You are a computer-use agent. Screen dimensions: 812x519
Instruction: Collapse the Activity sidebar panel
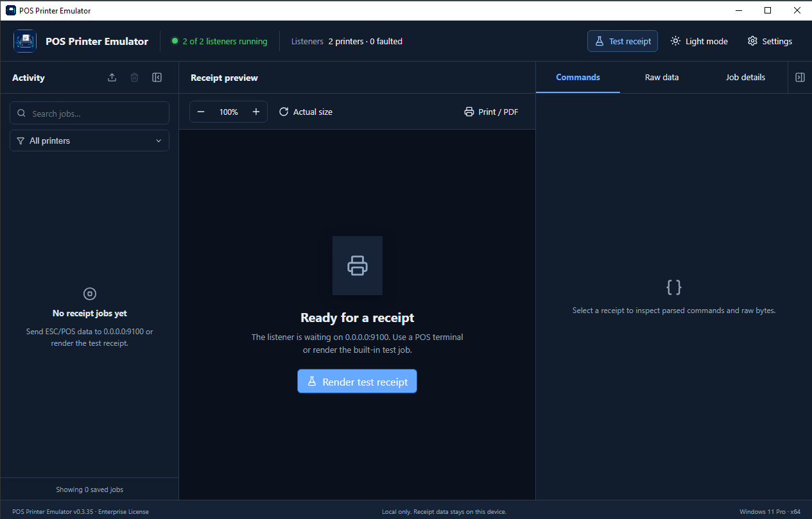pos(157,78)
